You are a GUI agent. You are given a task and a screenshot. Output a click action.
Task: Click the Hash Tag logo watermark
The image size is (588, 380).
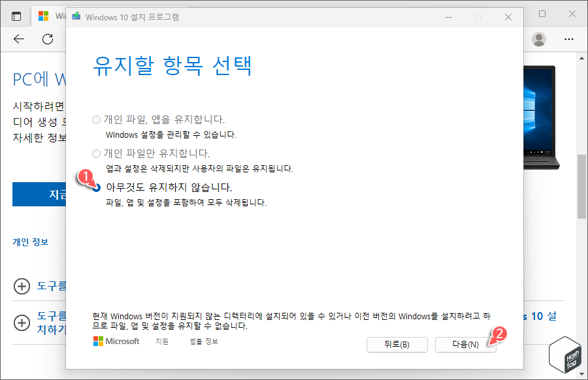click(x=564, y=355)
